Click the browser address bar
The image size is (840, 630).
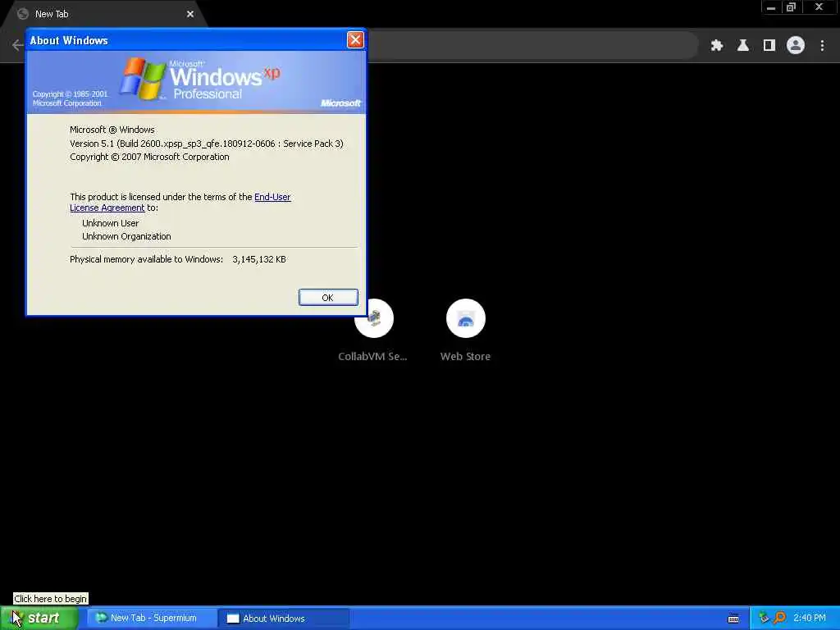point(532,46)
